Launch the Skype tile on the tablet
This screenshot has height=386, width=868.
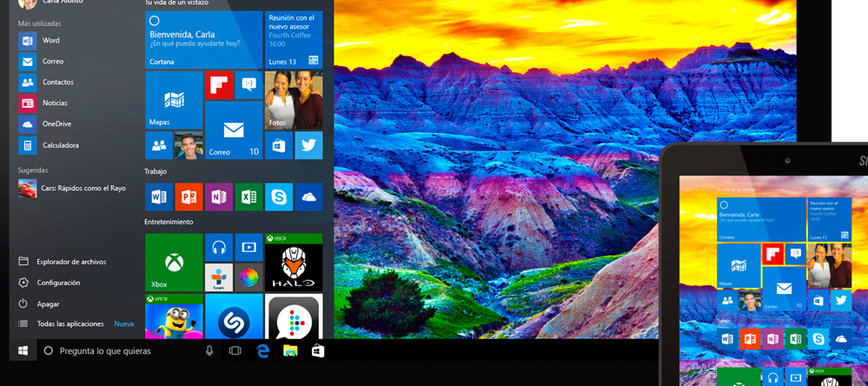click(818, 339)
